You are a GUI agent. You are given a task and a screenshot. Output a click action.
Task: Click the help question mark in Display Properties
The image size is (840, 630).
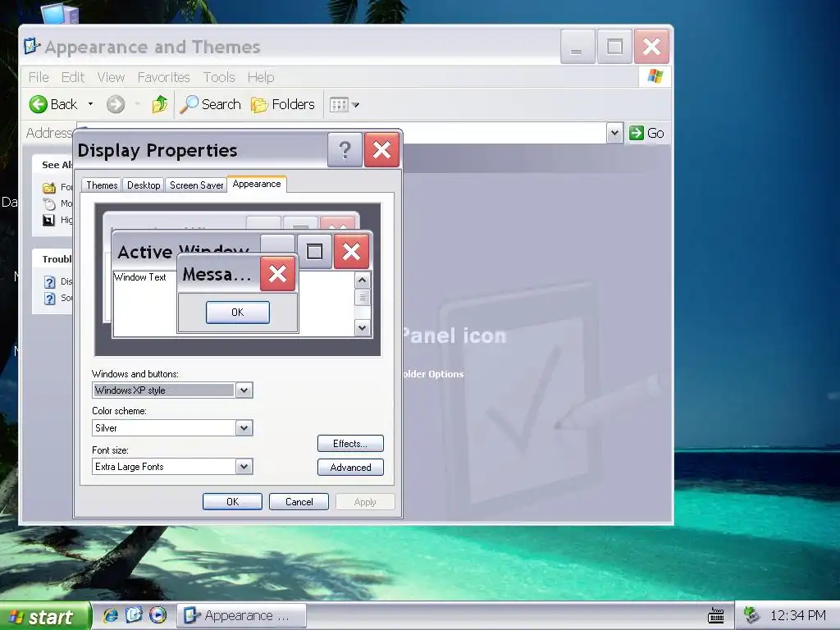coord(345,150)
